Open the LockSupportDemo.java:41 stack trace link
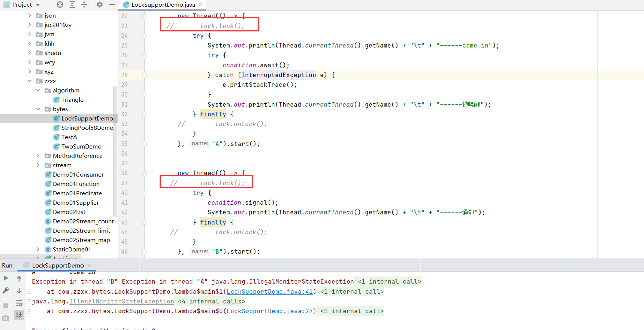Screen dimensions: 644x330 coord(270,291)
